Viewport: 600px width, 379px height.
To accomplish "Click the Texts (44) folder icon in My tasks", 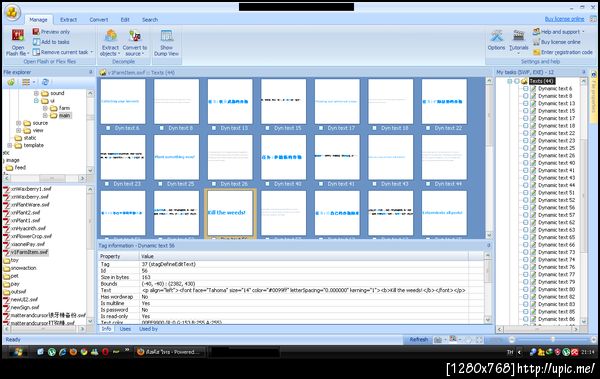I will click(x=524, y=81).
